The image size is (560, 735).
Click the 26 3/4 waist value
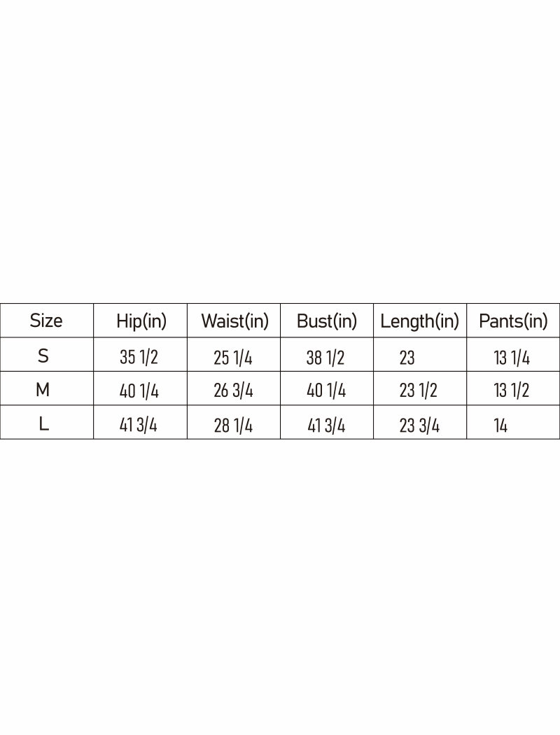click(x=233, y=391)
